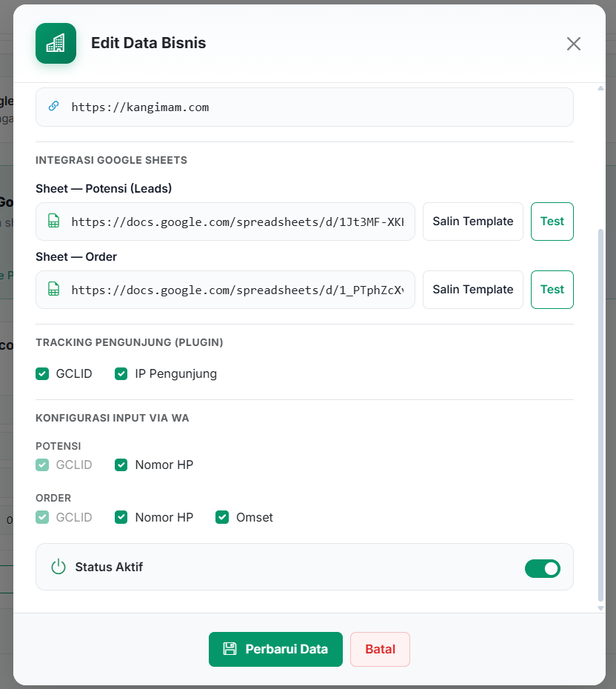
Task: Click the disabled GCLID checkbox under Order
Action: click(42, 517)
